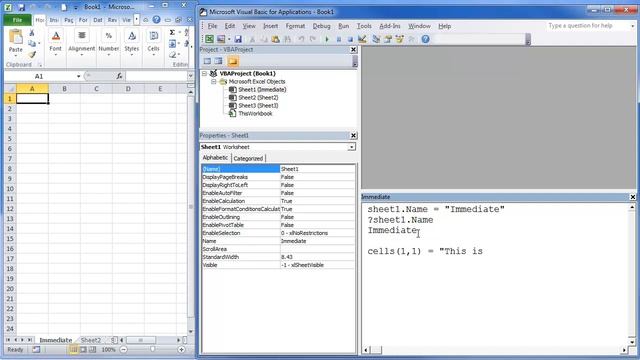Click View Object icon in Project pane
The height and width of the screenshot is (360, 640).
pos(219,61)
